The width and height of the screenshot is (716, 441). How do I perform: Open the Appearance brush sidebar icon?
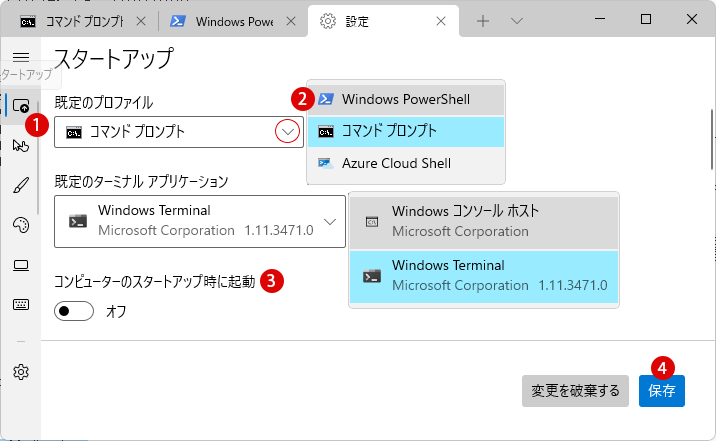[x=21, y=185]
